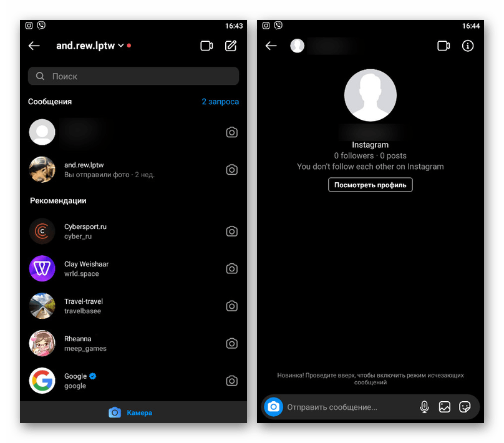The height and width of the screenshot is (443, 504).
Task: Open camera next to Rheanna
Action: [232, 343]
